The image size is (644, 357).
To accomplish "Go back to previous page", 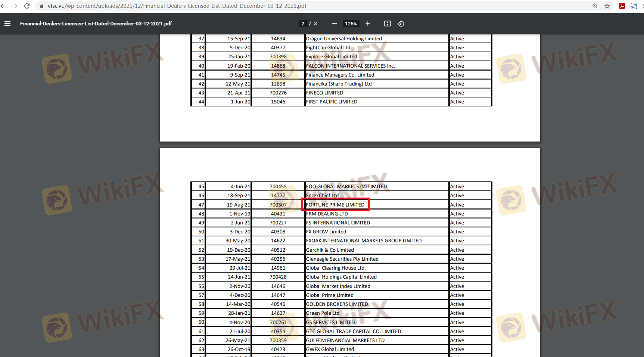I will 3,6.
